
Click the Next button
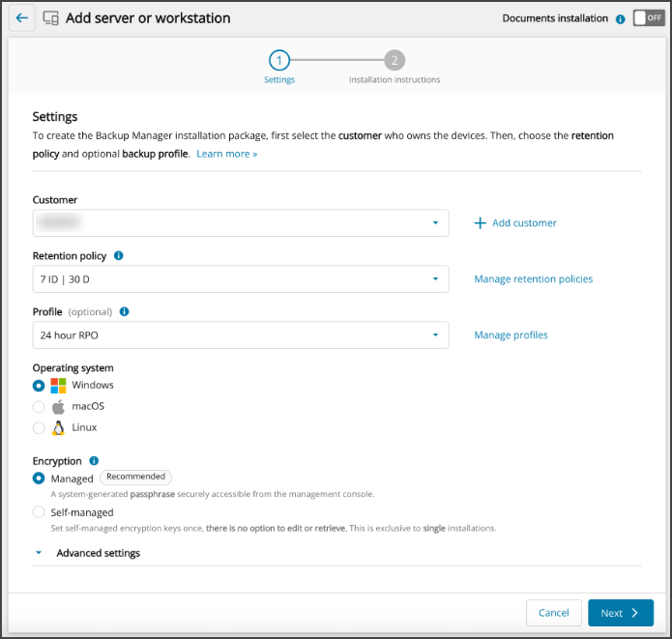620,613
